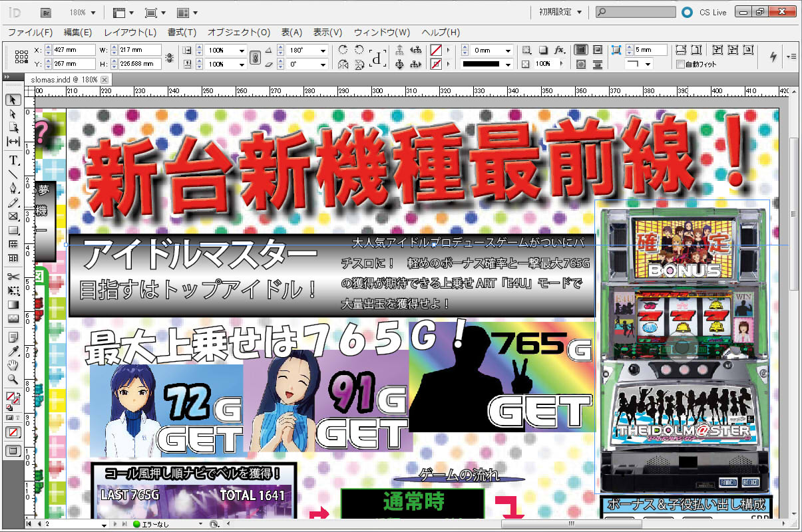
Task: Toggle wrap around object shape
Action: click(x=580, y=65)
